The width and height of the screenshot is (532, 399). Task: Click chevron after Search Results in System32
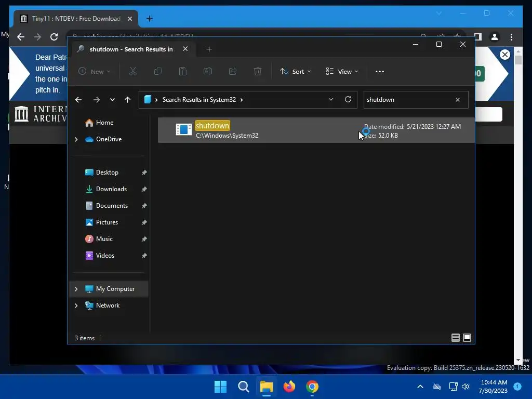coord(242,100)
